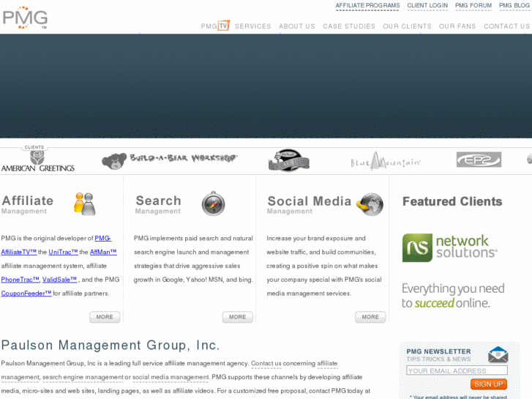The width and height of the screenshot is (532, 399).
Task: Click the Paulson Management Group, Inc. heading
Action: tap(110, 346)
